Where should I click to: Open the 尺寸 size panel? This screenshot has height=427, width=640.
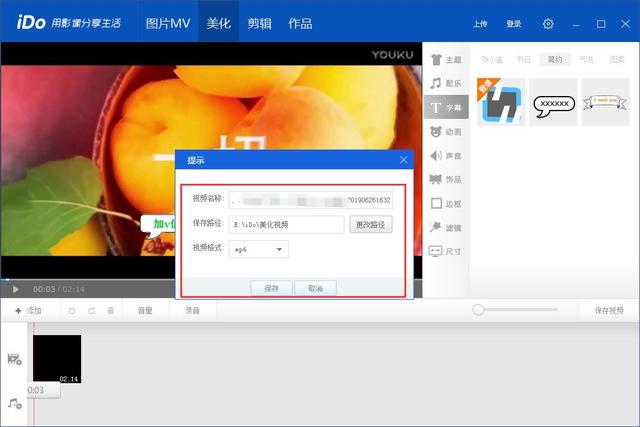[x=445, y=252]
